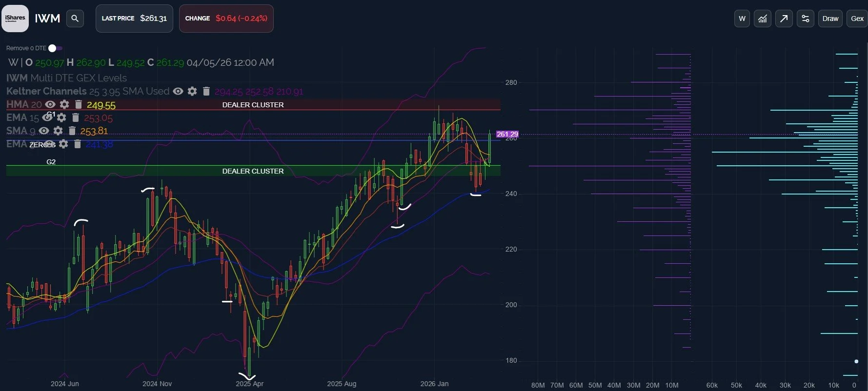This screenshot has width=868, height=391.
Task: Click the upper red DEALER CLUSTER label
Action: coord(253,105)
